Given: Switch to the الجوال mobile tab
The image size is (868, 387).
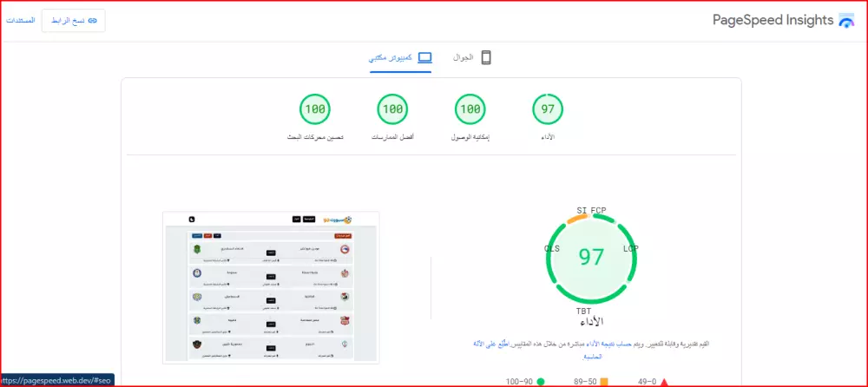Looking at the screenshot, I should [x=472, y=57].
